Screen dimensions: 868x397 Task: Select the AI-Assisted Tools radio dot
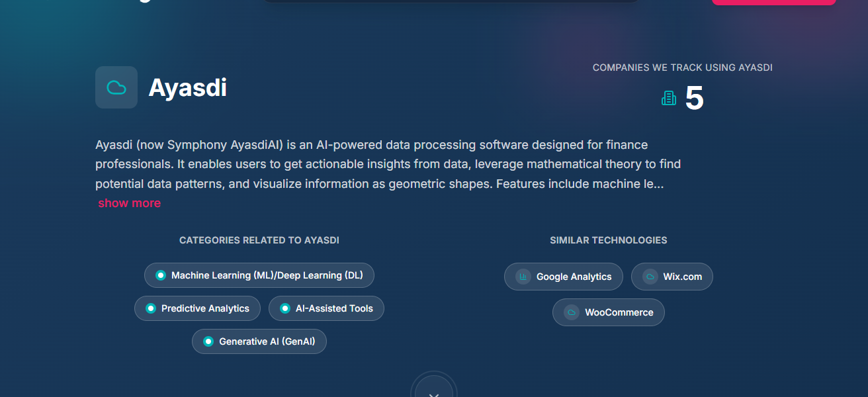[x=284, y=308]
